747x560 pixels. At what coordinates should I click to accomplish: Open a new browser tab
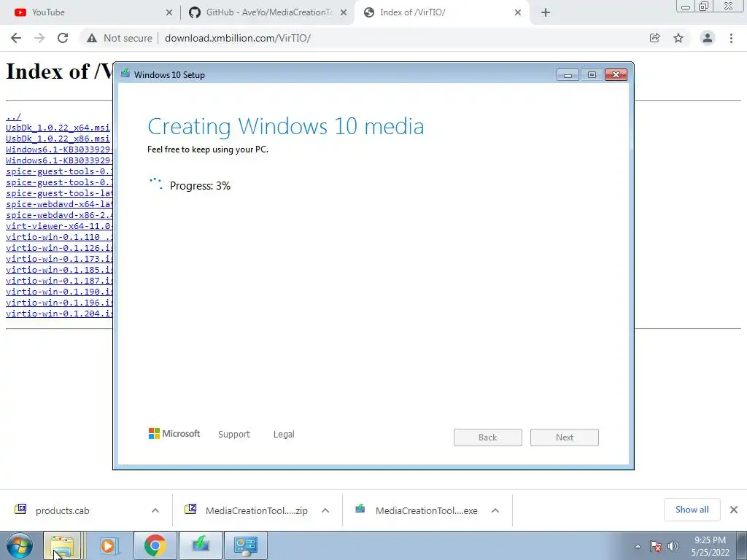(546, 12)
